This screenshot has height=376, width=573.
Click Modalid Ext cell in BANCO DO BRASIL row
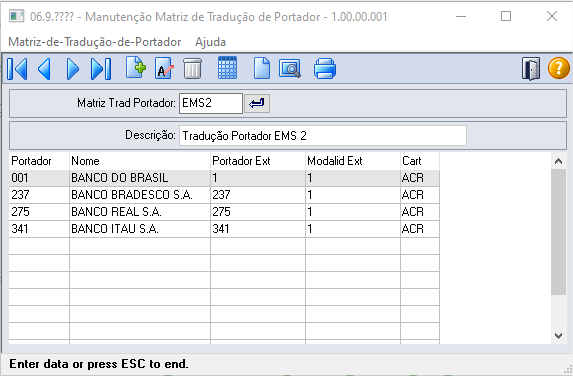coord(353,178)
